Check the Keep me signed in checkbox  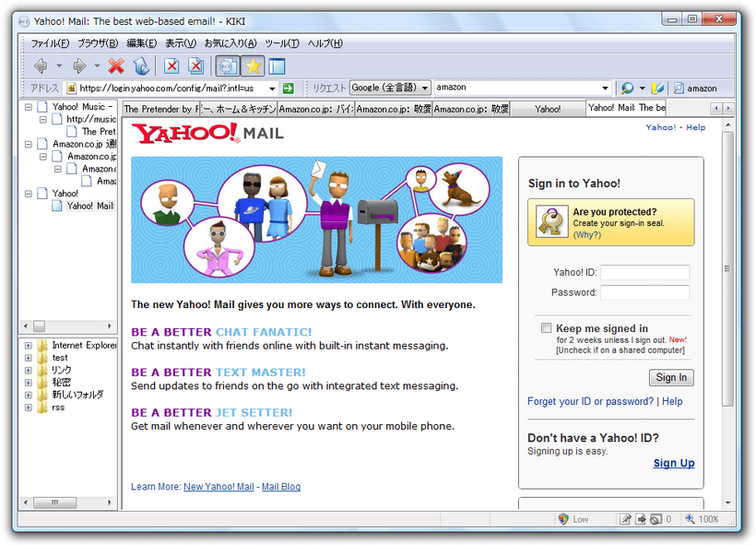546,328
